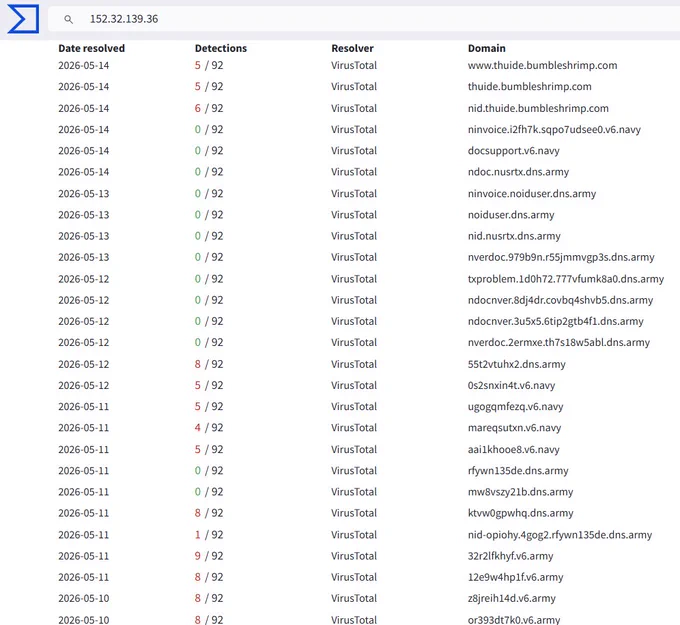Select domain z8jreih14d.v6.army

tap(511, 599)
